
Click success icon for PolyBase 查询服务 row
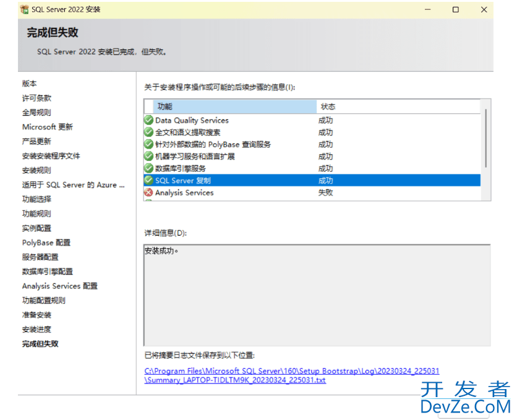[148, 144]
